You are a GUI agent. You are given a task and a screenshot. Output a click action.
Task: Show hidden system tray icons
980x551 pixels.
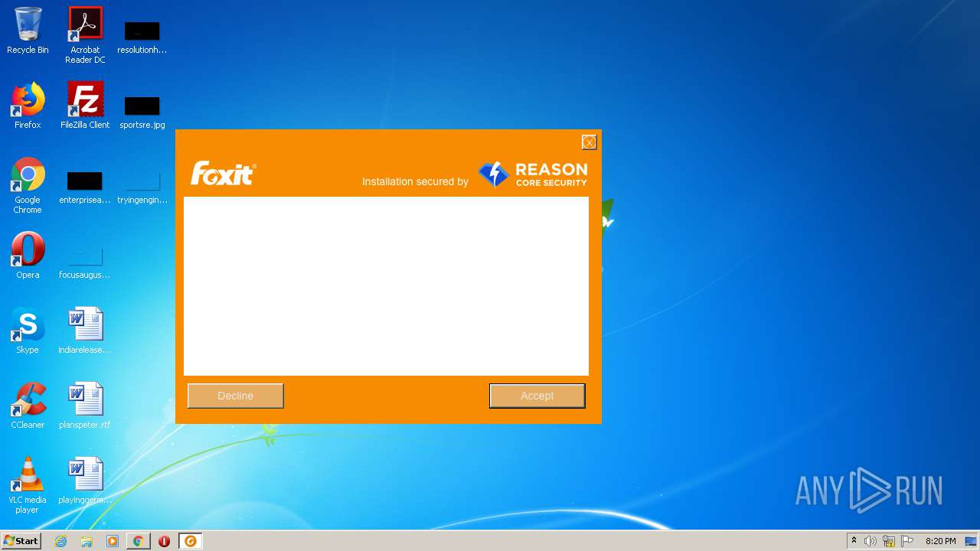tap(854, 541)
